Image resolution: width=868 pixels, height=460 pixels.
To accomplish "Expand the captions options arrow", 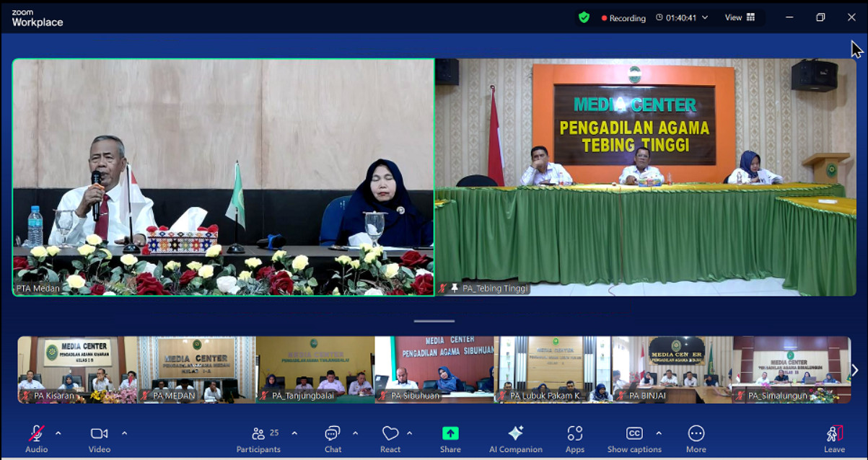I will pyautogui.click(x=659, y=433).
